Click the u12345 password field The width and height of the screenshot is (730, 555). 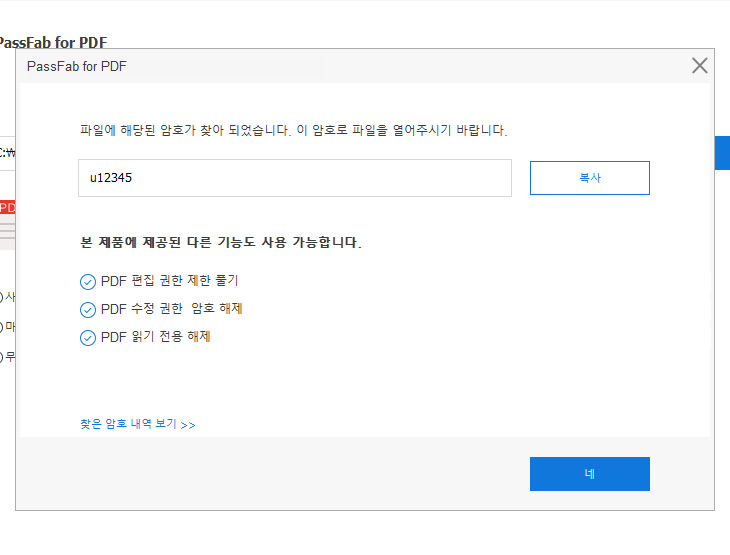[x=295, y=178]
